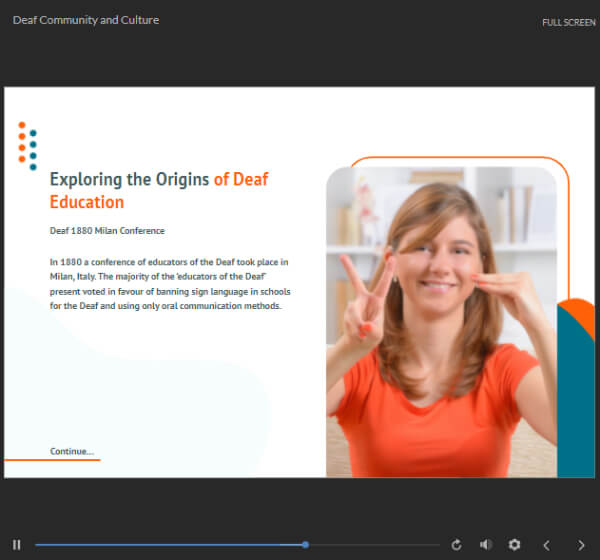This screenshot has width=600, height=560.
Task: Replay the current slide
Action: (457, 544)
